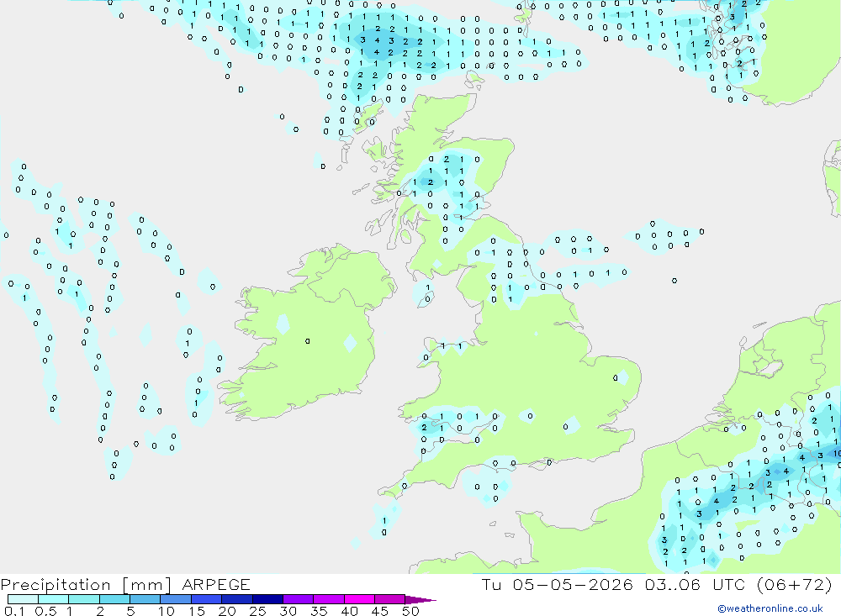Screen dimensions: 841x616
Task: Click the 0 value over East Anglia
Action: click(616, 378)
